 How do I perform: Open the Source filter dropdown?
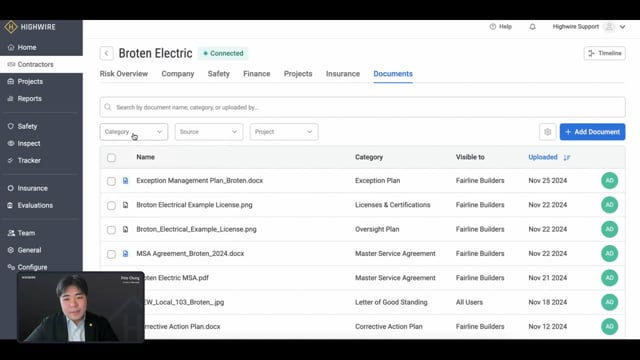click(x=209, y=132)
